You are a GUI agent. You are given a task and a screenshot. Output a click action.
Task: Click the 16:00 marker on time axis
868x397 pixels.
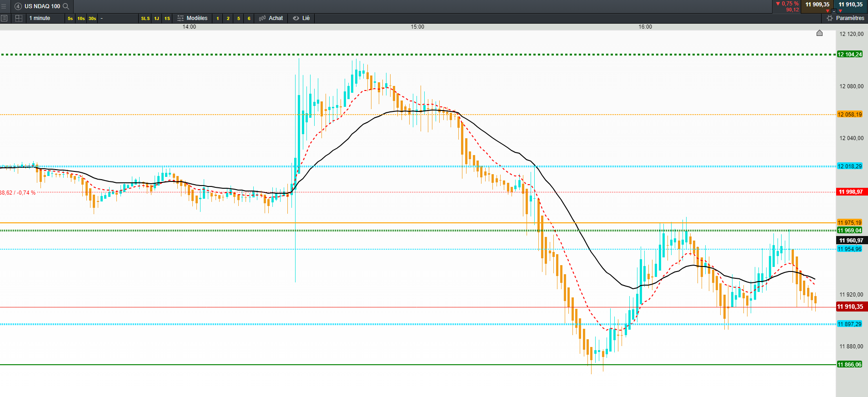(x=645, y=27)
